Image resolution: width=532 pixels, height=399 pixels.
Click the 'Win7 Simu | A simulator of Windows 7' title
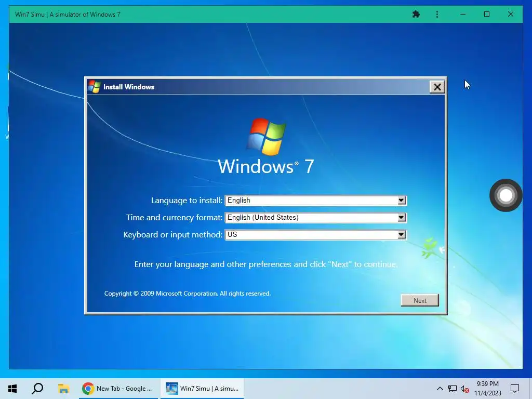tap(68, 14)
